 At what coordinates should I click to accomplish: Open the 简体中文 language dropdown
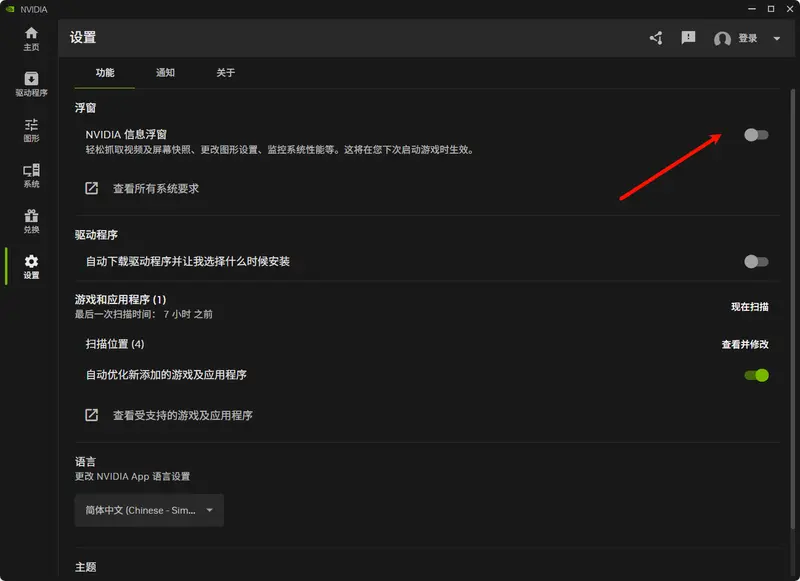coord(149,510)
